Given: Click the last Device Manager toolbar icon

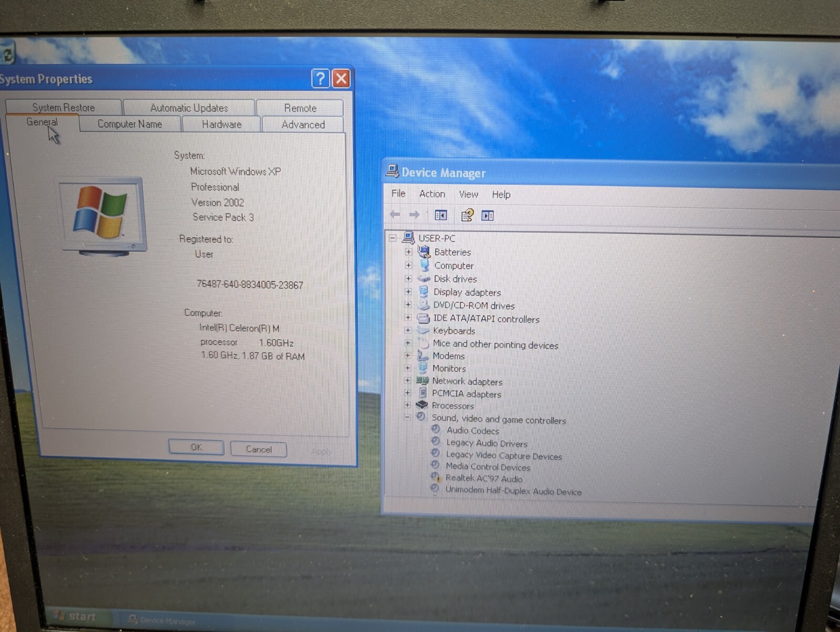Looking at the screenshot, I should [488, 216].
